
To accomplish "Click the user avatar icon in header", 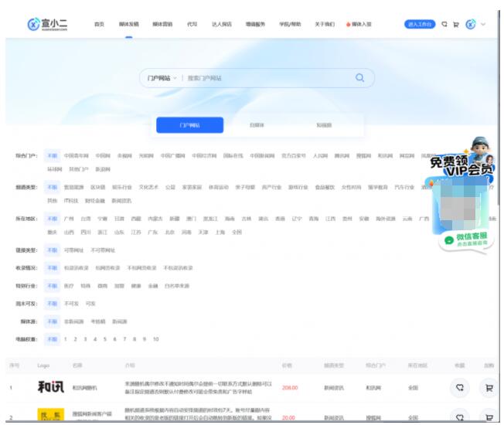I will [471, 24].
